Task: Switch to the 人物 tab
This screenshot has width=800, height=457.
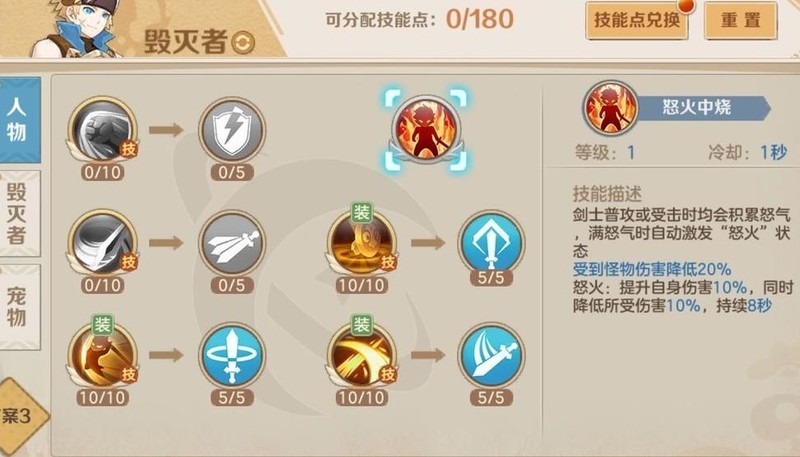Action: tap(19, 120)
